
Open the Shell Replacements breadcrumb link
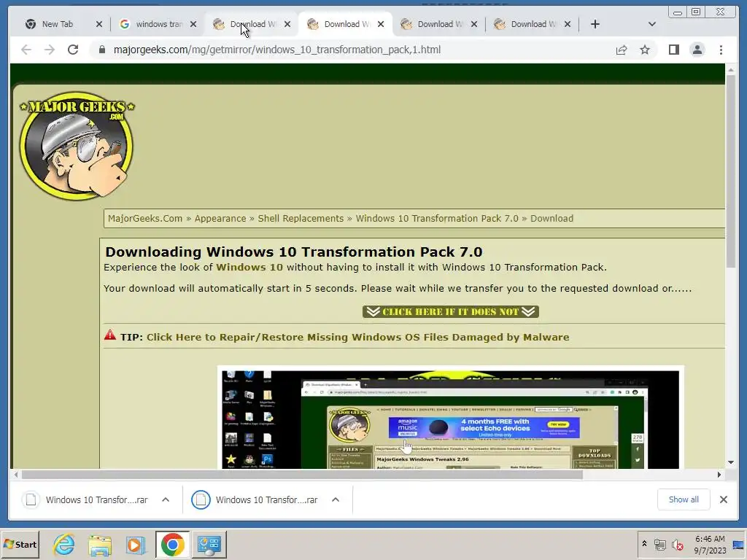pos(301,219)
